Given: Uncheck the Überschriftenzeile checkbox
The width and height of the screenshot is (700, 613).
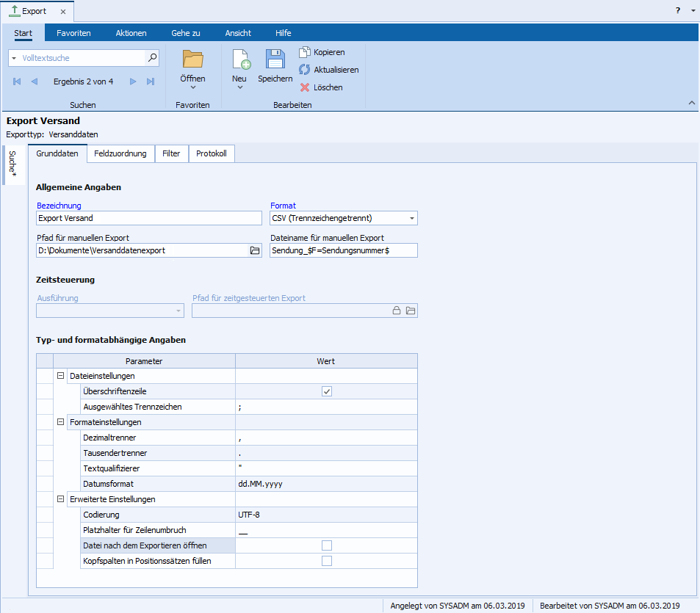Looking at the screenshot, I should pyautogui.click(x=327, y=391).
